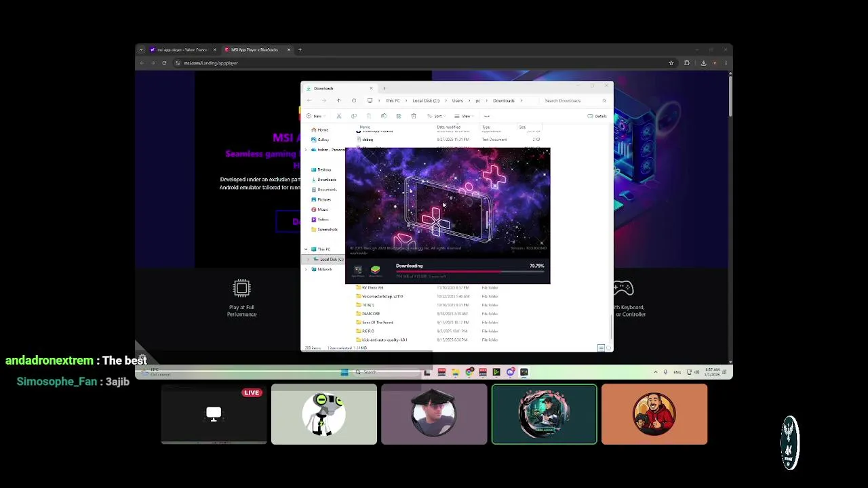868x488 pixels.
Task: Click the search magnifier in Search Downloads box
Action: coord(604,100)
